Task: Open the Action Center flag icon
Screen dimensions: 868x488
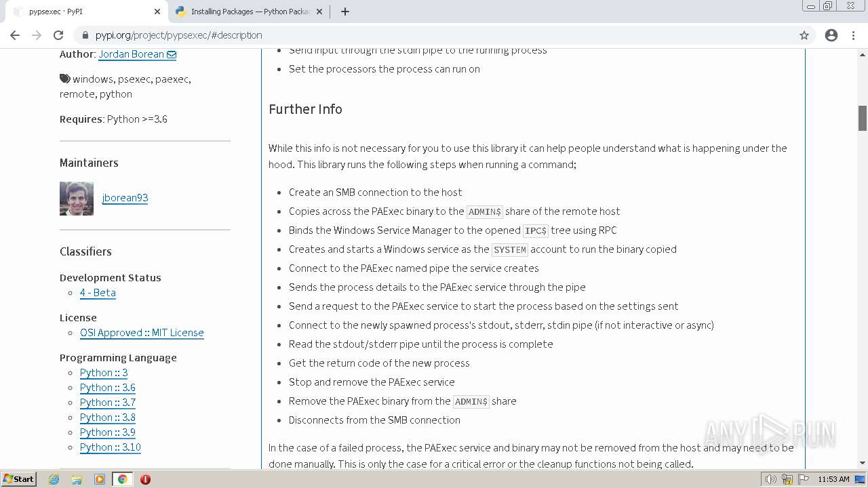Action: click(x=804, y=479)
